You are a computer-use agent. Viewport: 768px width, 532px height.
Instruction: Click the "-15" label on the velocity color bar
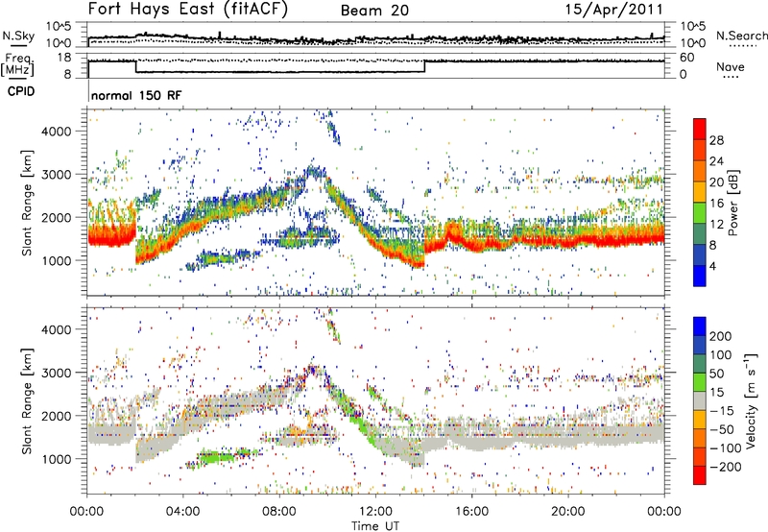(x=722, y=411)
